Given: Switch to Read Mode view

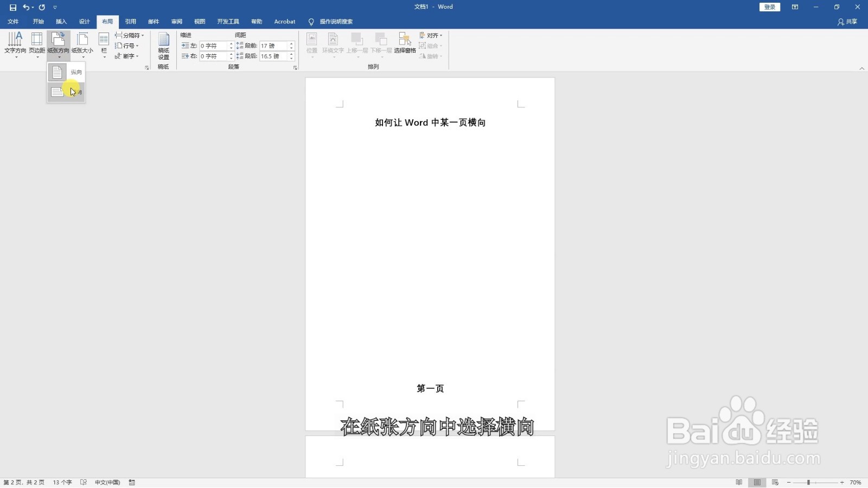Looking at the screenshot, I should (739, 482).
